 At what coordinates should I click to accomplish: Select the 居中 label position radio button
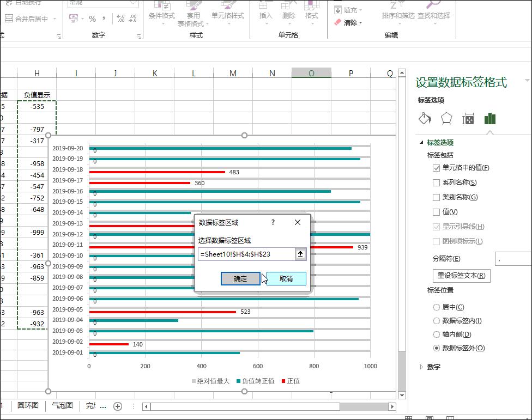click(x=436, y=307)
